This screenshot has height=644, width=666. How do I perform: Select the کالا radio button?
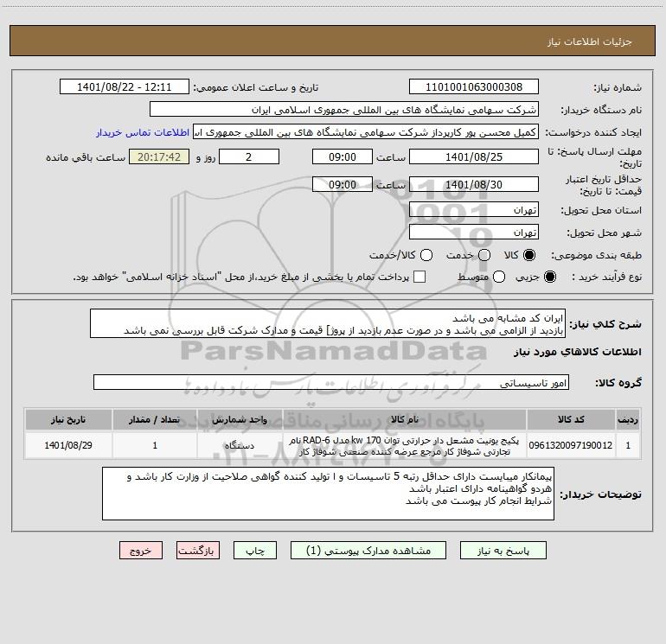tap(529, 255)
